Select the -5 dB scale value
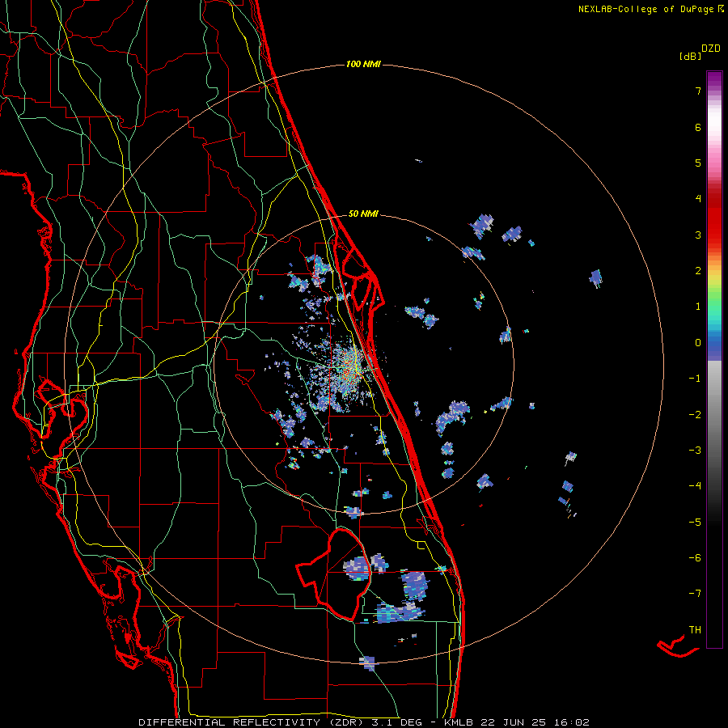728x728 pixels. (x=695, y=523)
